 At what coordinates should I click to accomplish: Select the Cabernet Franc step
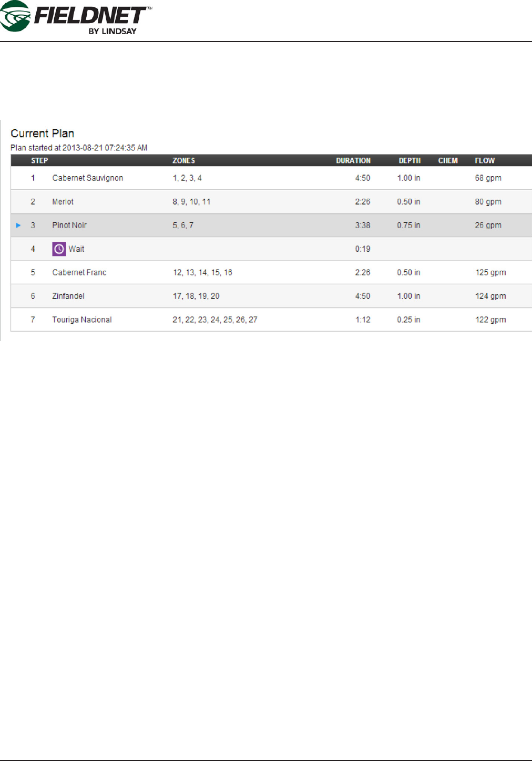[x=79, y=273]
